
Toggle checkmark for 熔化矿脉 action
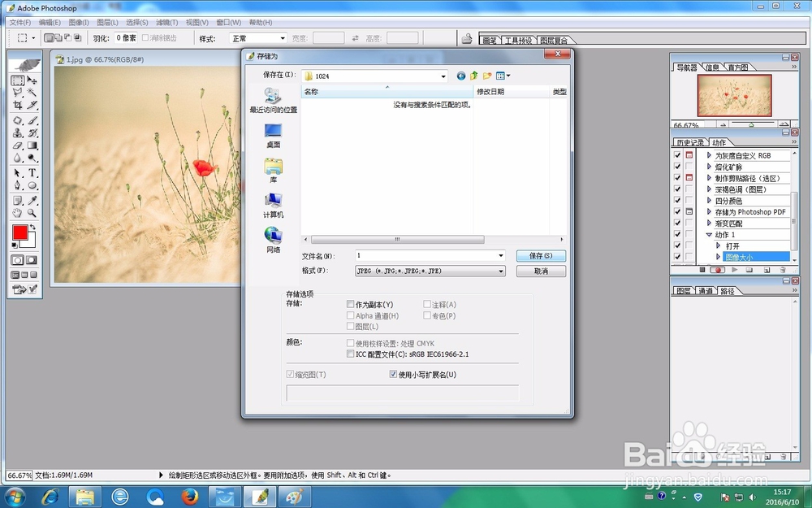click(677, 167)
